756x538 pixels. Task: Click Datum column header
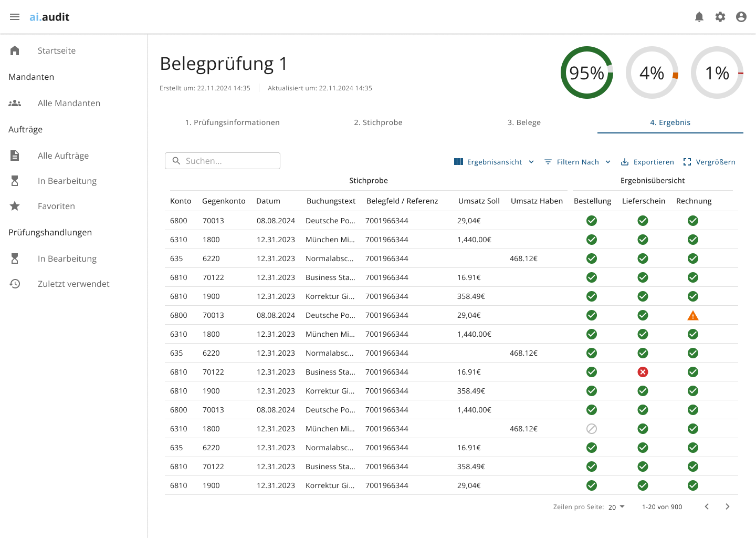click(x=268, y=201)
